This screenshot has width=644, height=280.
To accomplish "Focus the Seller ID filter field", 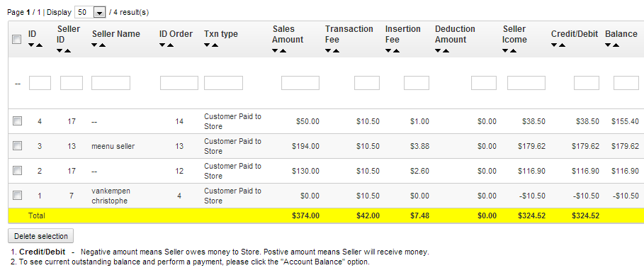I will point(72,83).
